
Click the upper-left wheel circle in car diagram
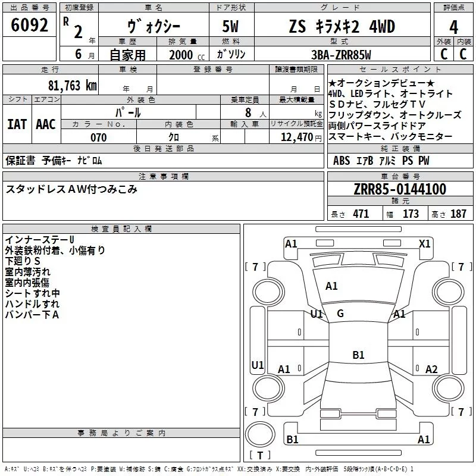coord(268,292)
